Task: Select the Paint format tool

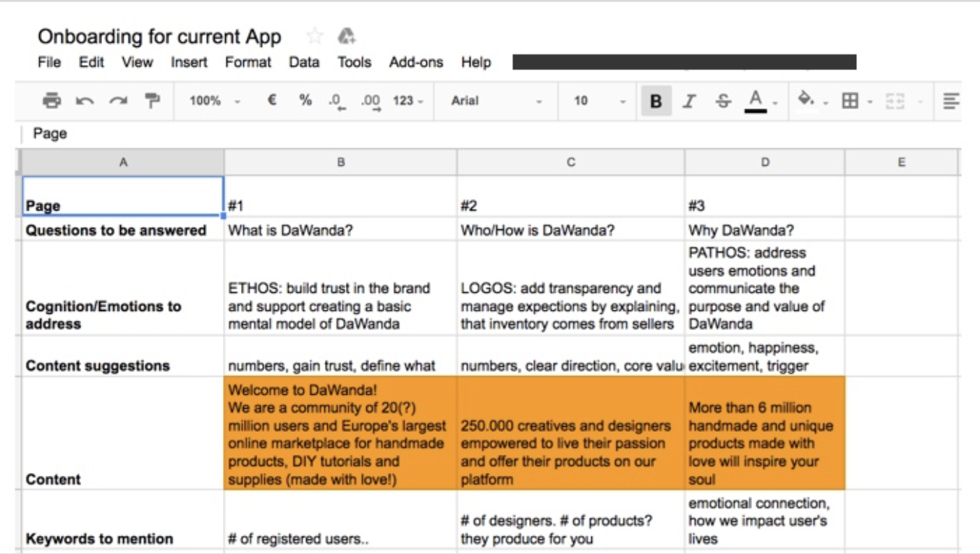Action: tap(152, 101)
